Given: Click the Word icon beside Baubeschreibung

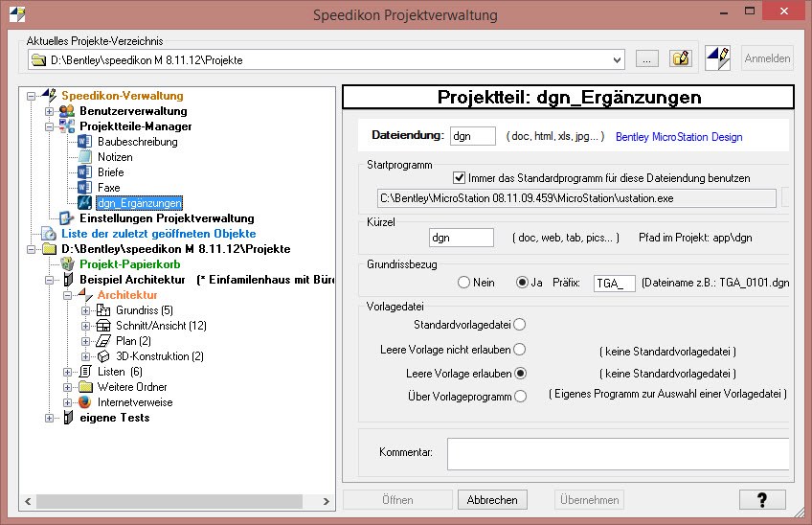Looking at the screenshot, I should [84, 142].
